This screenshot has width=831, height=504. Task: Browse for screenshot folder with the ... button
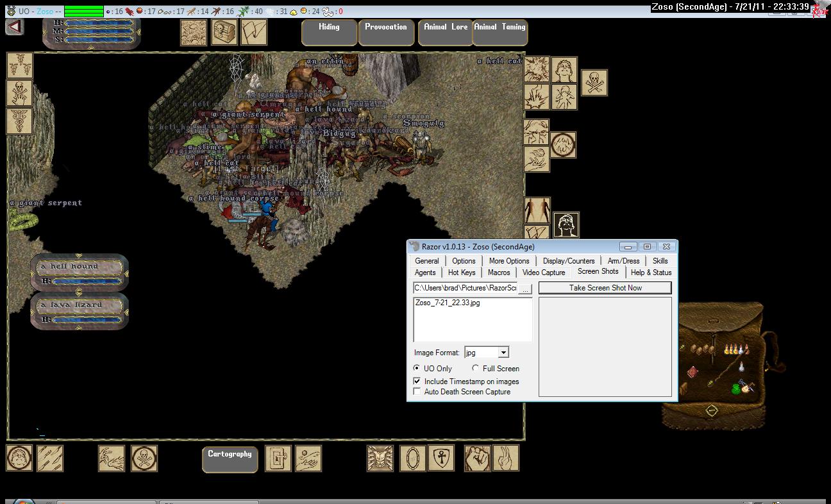(525, 289)
